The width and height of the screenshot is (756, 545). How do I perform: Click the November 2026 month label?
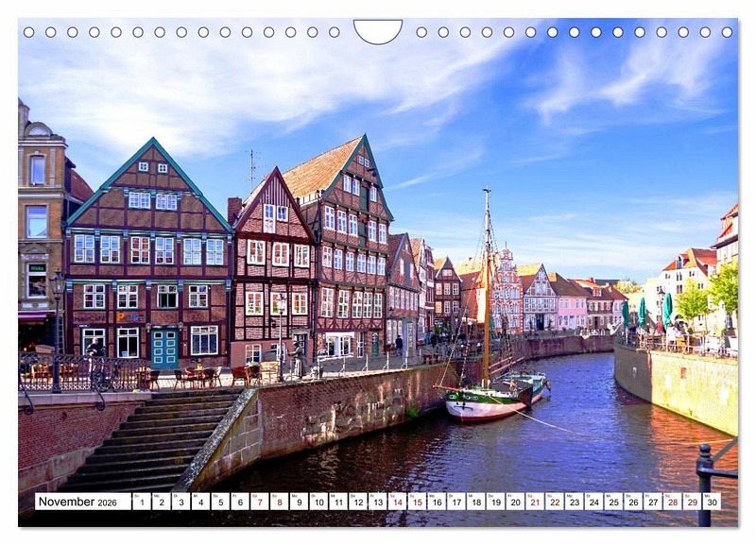pos(77,502)
